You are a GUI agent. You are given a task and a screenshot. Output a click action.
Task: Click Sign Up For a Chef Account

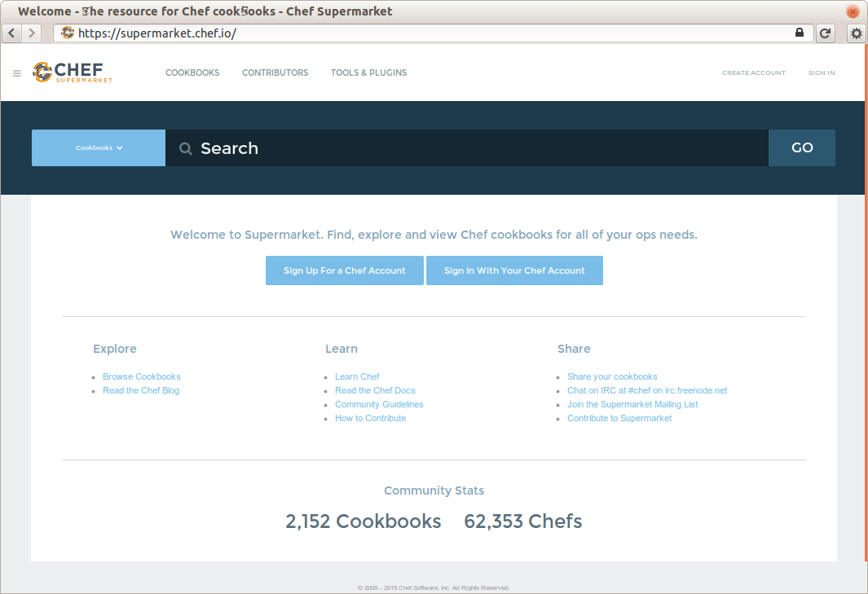[x=344, y=271]
